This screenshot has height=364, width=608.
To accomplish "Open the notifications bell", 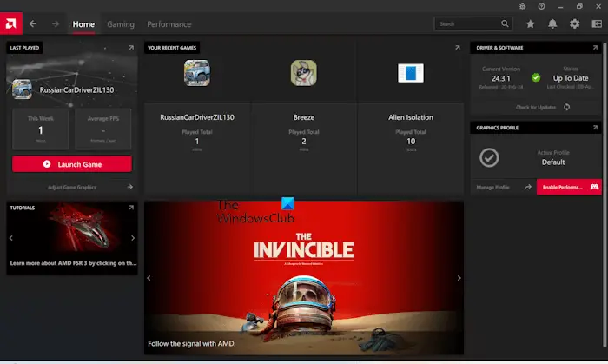I will point(552,24).
